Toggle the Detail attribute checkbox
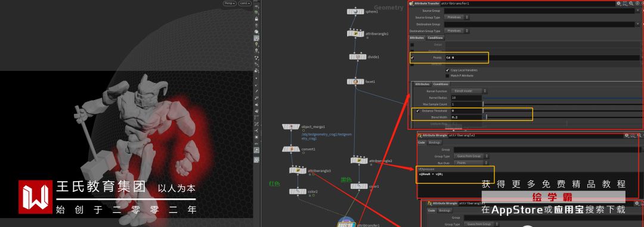This screenshot has width=644, height=227. point(413,44)
